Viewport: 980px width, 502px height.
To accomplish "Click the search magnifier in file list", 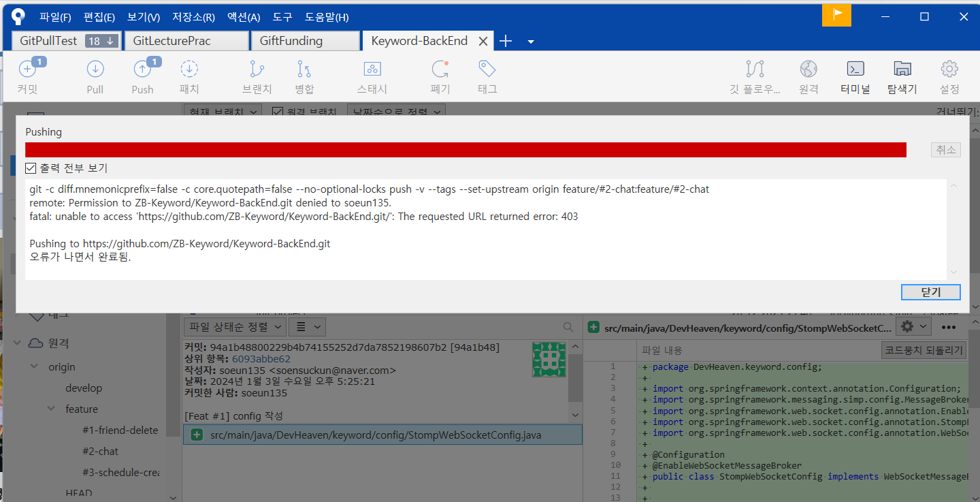I will click(x=568, y=327).
